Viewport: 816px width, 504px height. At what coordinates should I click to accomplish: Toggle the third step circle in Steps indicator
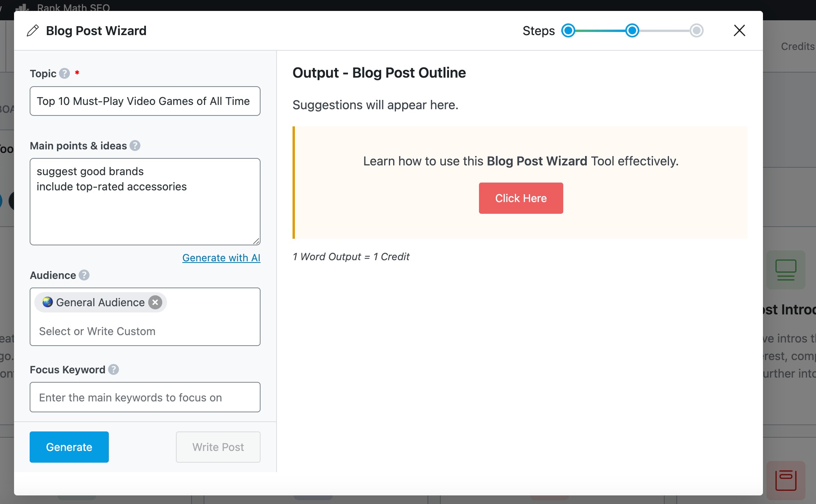[x=697, y=30]
